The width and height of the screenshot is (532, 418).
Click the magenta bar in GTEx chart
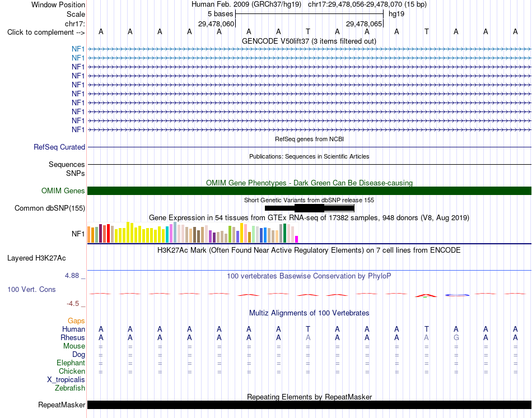[297, 239]
